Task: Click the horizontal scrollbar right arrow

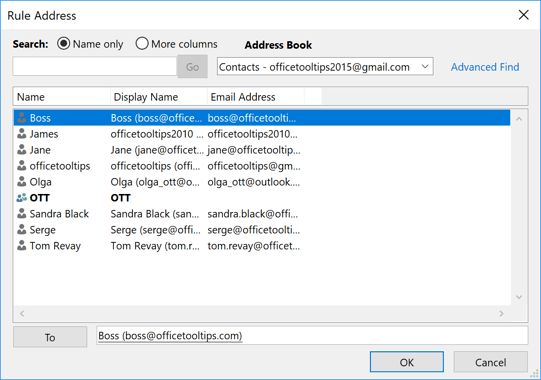Action: (501, 313)
